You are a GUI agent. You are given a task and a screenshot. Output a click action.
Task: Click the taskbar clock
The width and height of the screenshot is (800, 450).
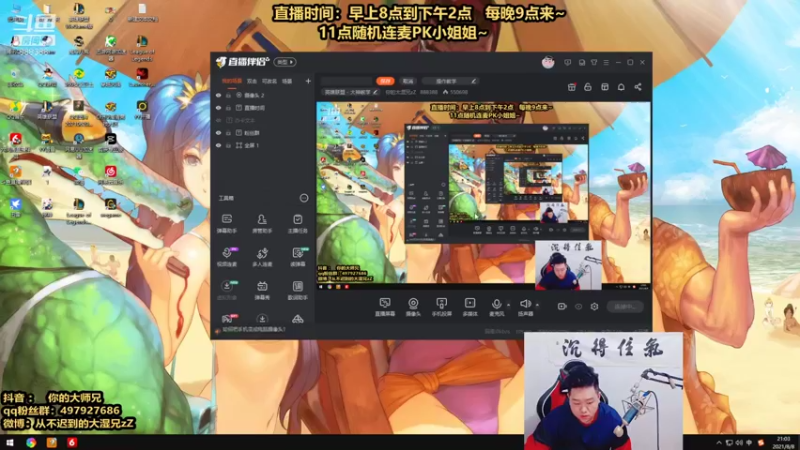point(783,442)
